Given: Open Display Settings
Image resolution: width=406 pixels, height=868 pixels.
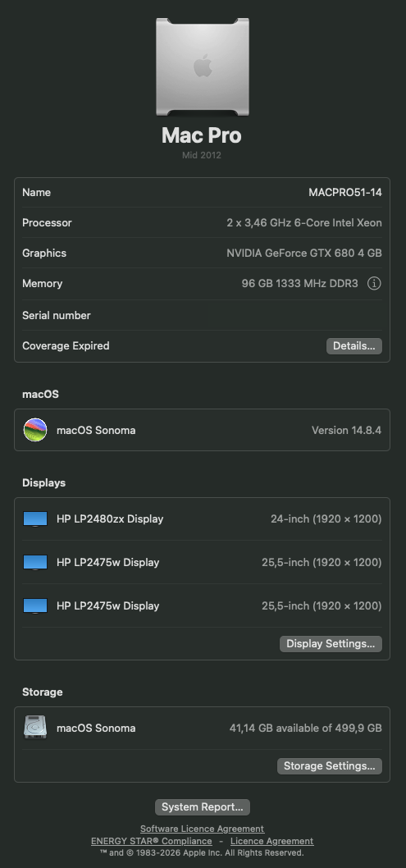Looking at the screenshot, I should click(x=331, y=644).
